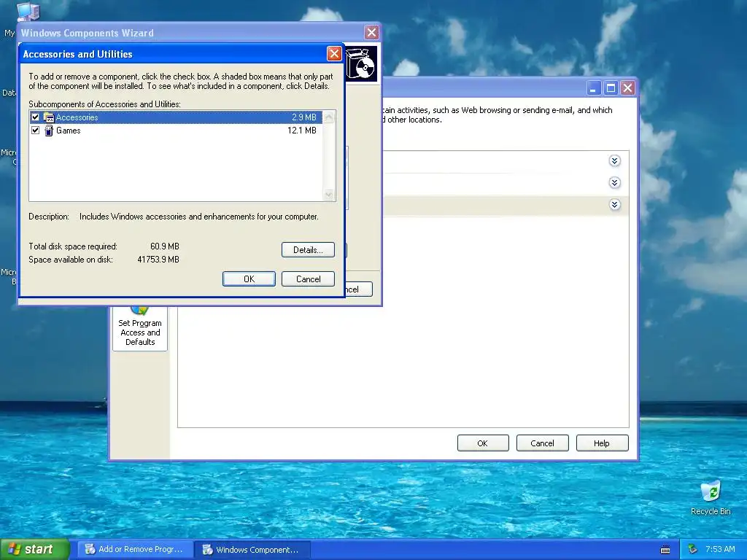
Task: Click the 7:53 AM system clock
Action: click(x=720, y=550)
